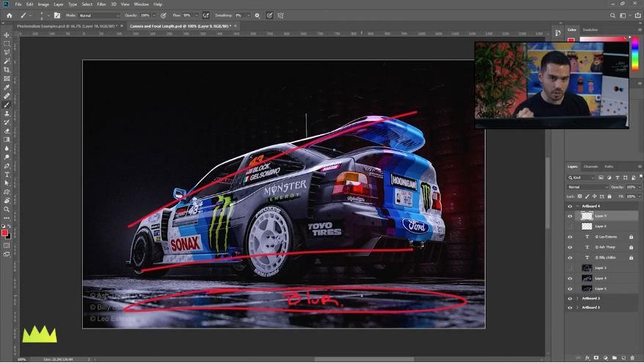Viewport: 644px width, 363px height.
Task: Open the Brush Settings panel toggle
Action: click(x=57, y=15)
